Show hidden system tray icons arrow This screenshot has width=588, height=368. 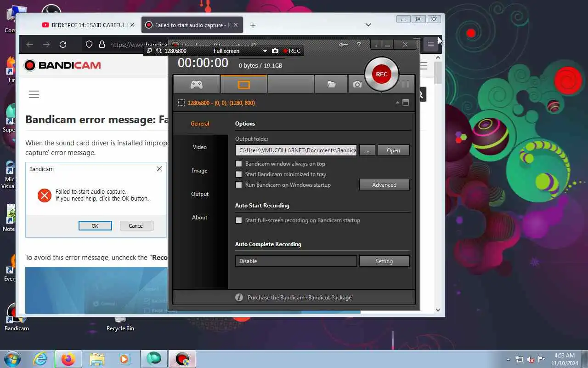pos(508,359)
